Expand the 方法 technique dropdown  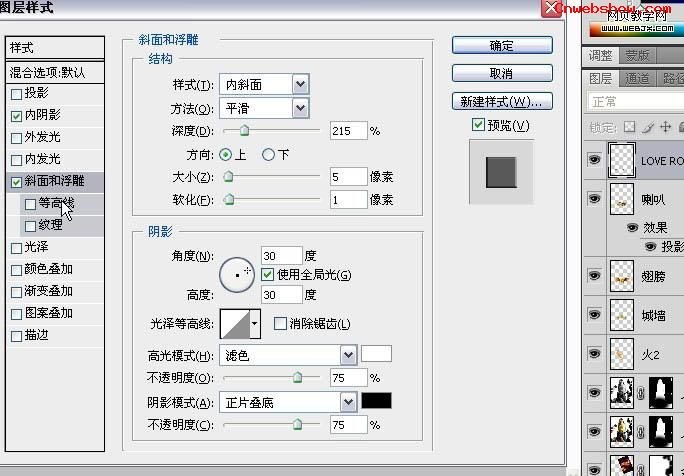(300, 108)
